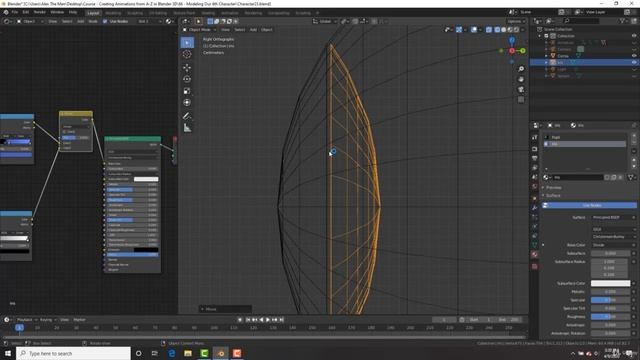Toggle visibility eye of Cornea object in outliner
640x360 pixels.
point(634,56)
